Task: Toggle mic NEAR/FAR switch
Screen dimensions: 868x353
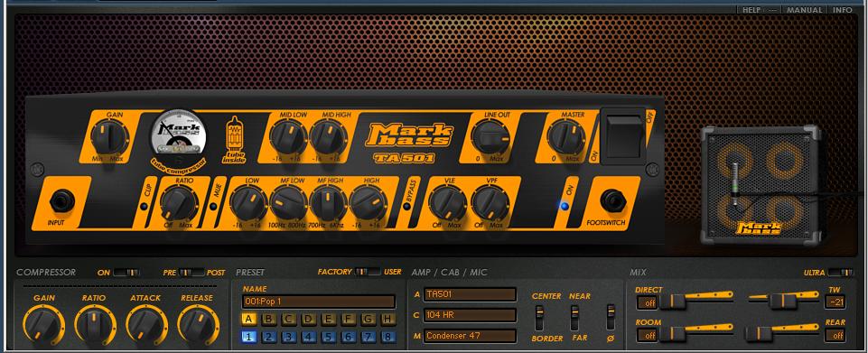Action: tap(574, 318)
